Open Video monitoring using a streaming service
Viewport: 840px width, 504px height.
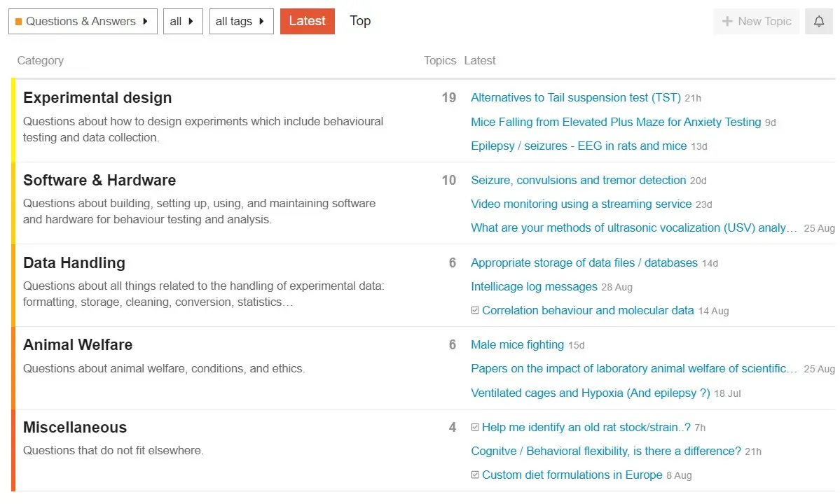pos(581,204)
